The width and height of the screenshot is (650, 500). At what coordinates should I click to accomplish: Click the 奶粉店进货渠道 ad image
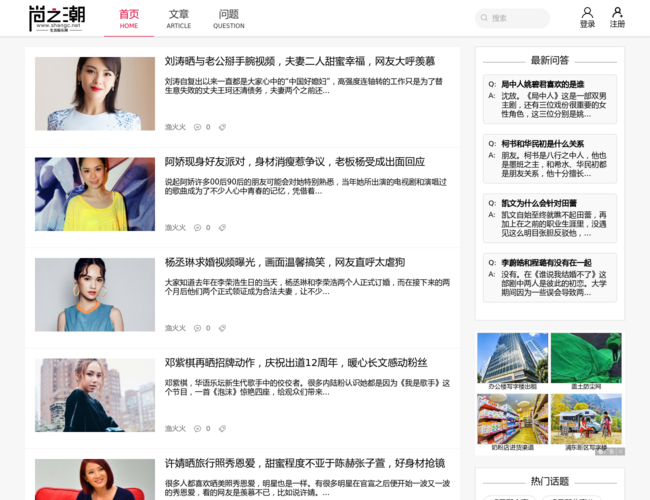[x=512, y=419]
